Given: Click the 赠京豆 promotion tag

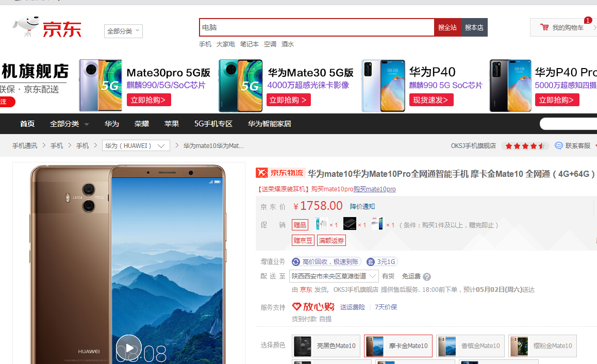Looking at the screenshot, I should click(303, 240).
